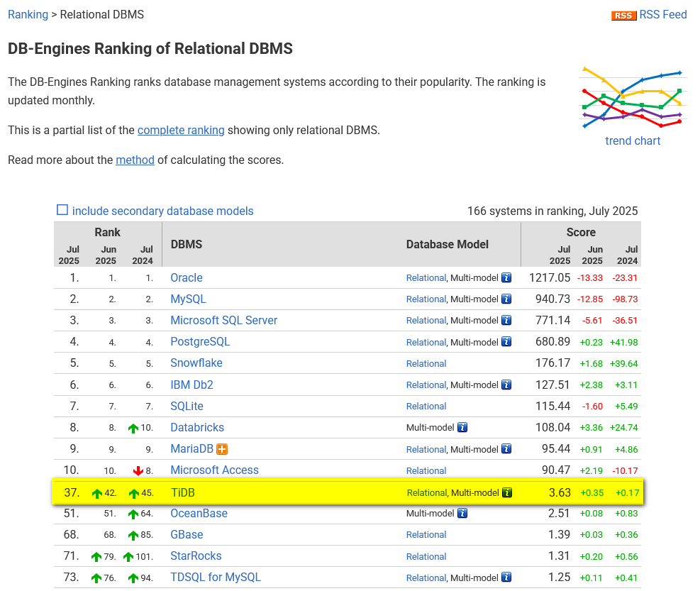Click the info icon in TiDB row
700x591 pixels.
[507, 492]
